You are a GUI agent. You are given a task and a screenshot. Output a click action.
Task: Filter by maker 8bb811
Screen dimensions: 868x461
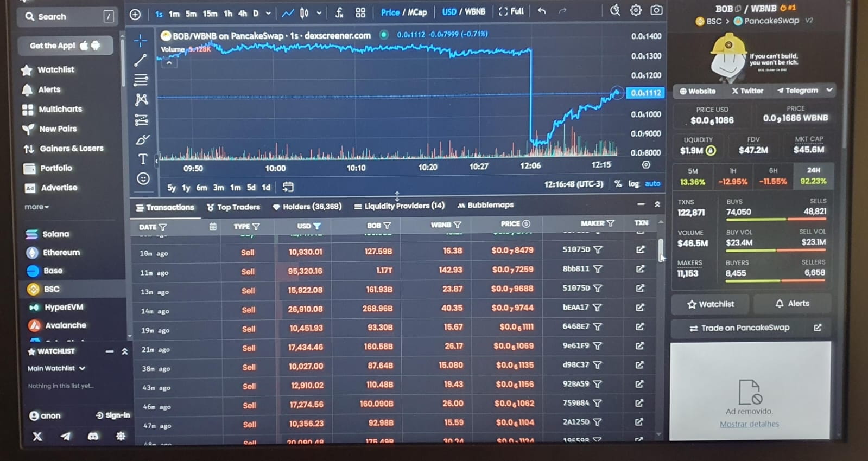[598, 269]
